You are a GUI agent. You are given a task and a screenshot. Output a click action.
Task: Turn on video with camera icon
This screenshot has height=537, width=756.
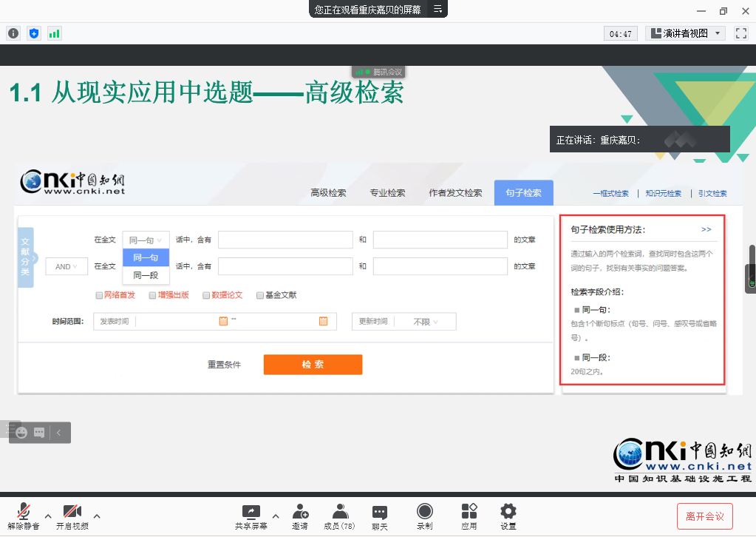72,511
